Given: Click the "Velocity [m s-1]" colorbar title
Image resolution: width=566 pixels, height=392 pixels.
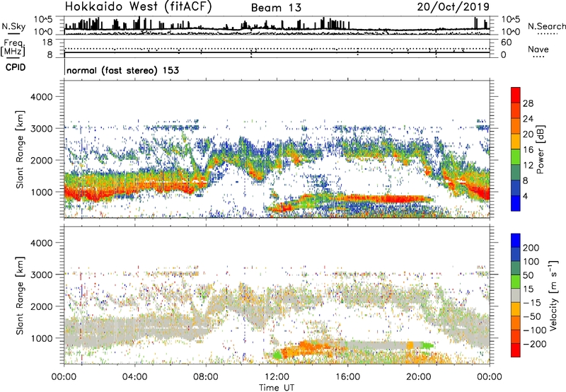Looking at the screenshot, I should [x=553, y=295].
